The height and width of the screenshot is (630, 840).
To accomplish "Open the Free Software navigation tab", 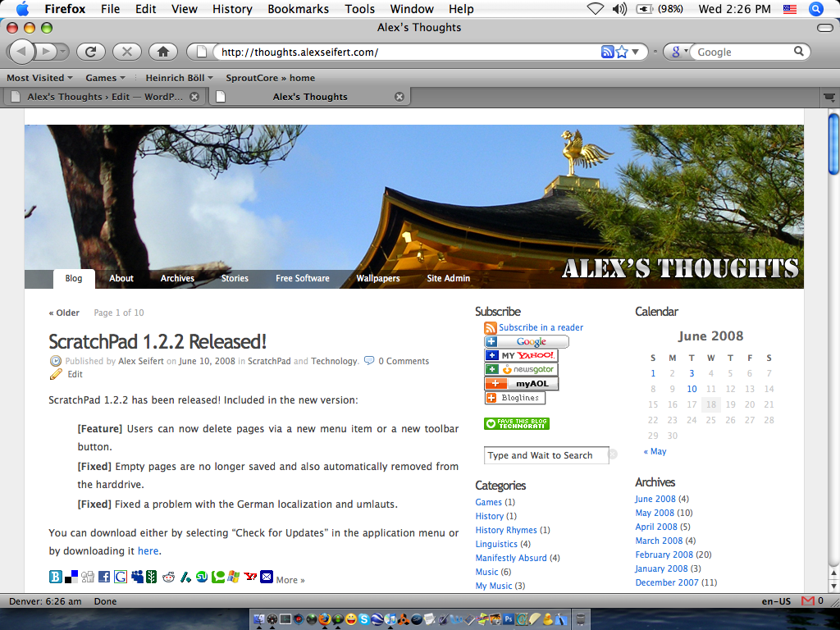I will click(x=302, y=278).
